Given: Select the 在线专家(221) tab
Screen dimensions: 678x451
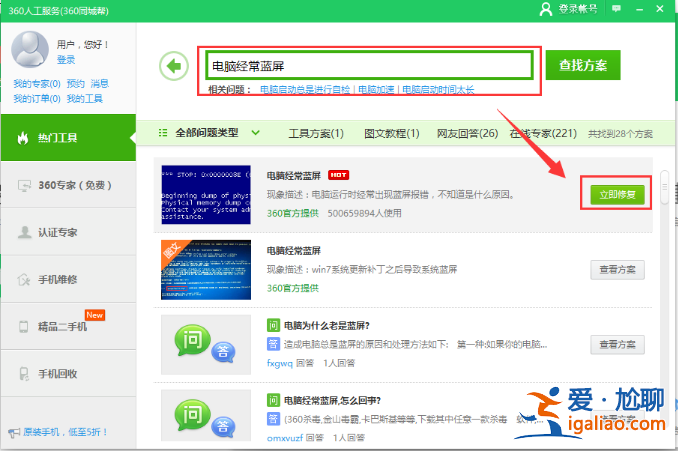Looking at the screenshot, I should [543, 134].
